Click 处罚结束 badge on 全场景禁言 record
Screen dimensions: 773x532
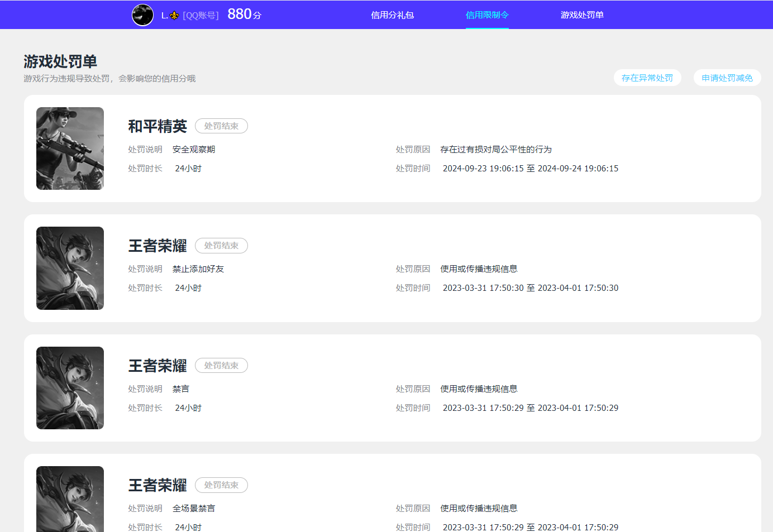221,485
